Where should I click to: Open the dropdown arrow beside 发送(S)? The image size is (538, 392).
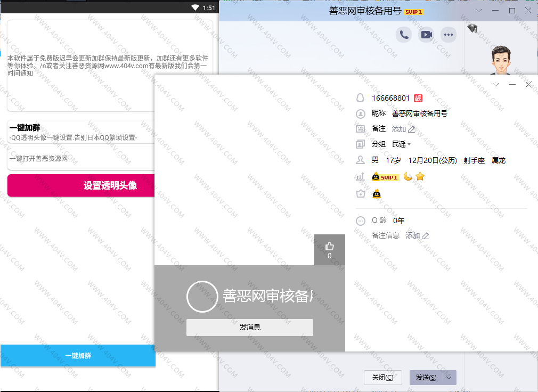[x=449, y=378]
